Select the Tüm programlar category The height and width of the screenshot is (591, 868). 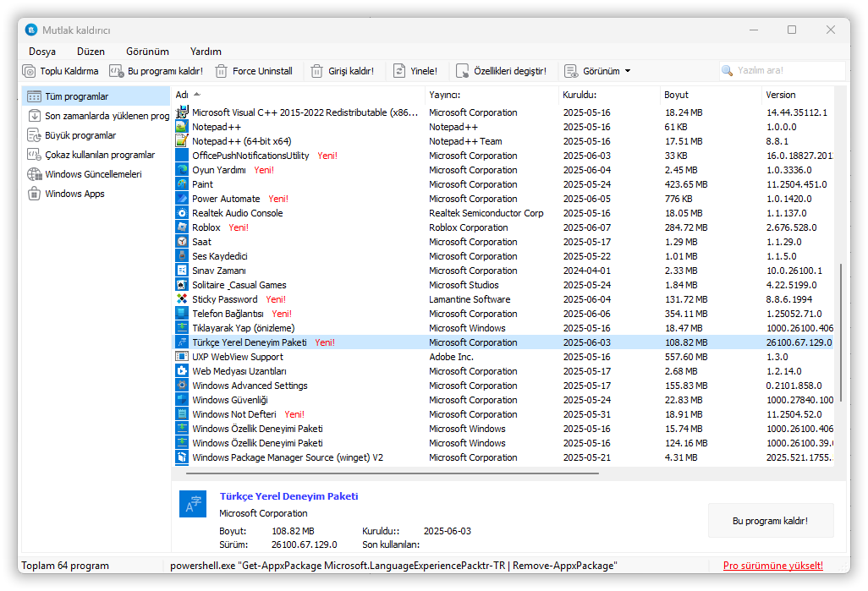tap(96, 96)
